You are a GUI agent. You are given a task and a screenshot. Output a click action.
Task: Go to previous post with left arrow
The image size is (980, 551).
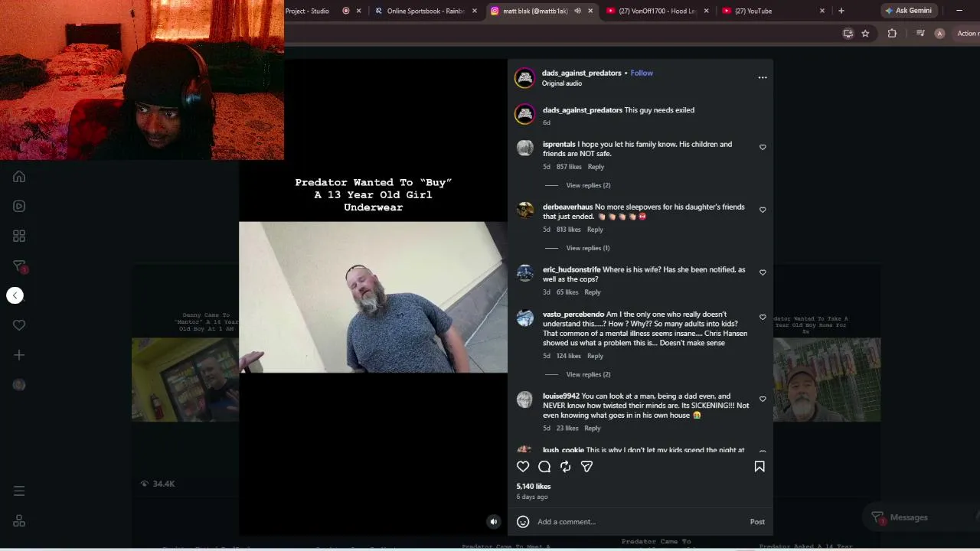[x=15, y=295]
